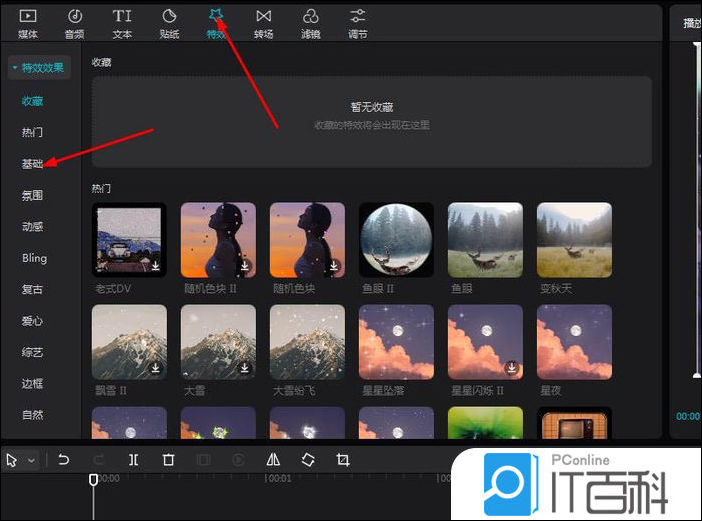Open the 媒体 (Media) panel

coord(27,22)
